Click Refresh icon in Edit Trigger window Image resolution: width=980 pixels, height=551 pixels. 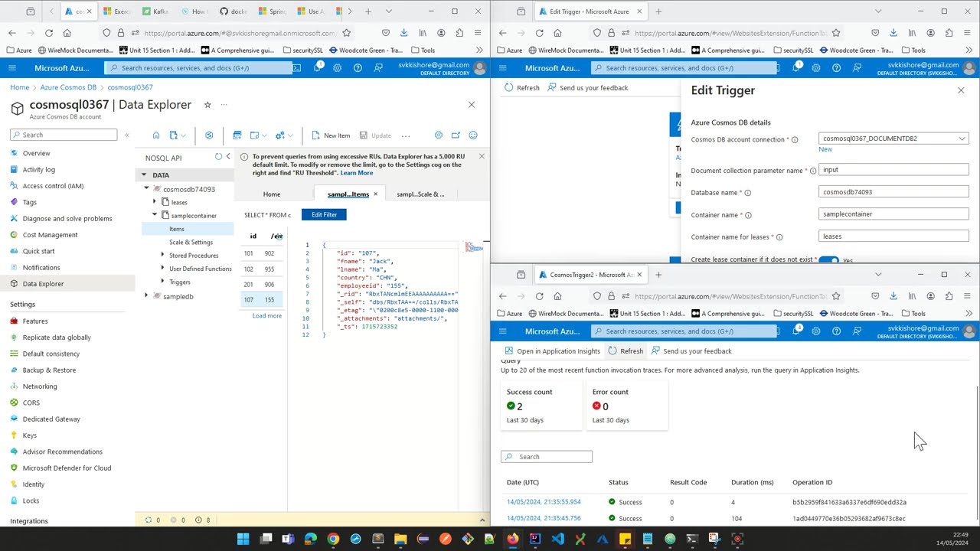coord(508,88)
